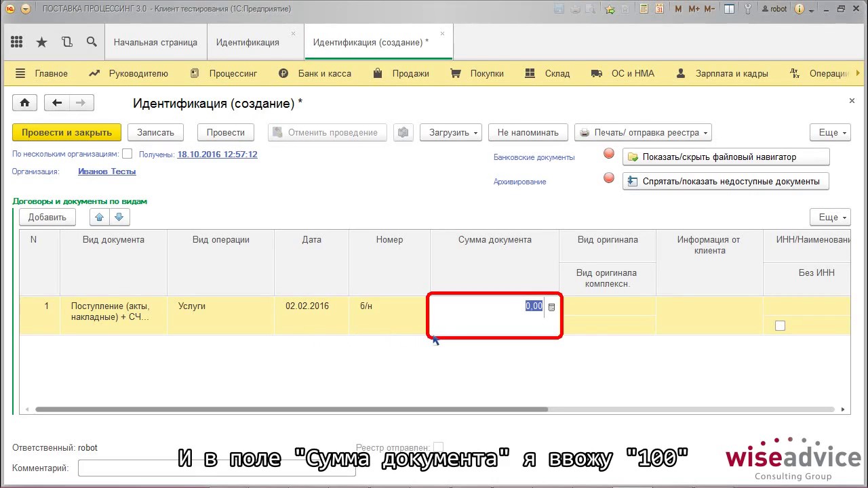Open calculator in Сумма документа field
868x488 pixels.
click(551, 307)
